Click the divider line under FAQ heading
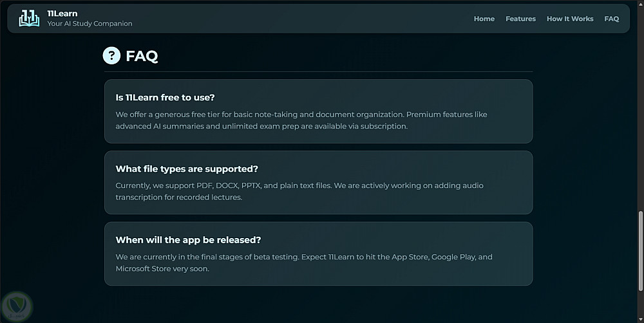This screenshot has width=644, height=323. click(x=318, y=71)
